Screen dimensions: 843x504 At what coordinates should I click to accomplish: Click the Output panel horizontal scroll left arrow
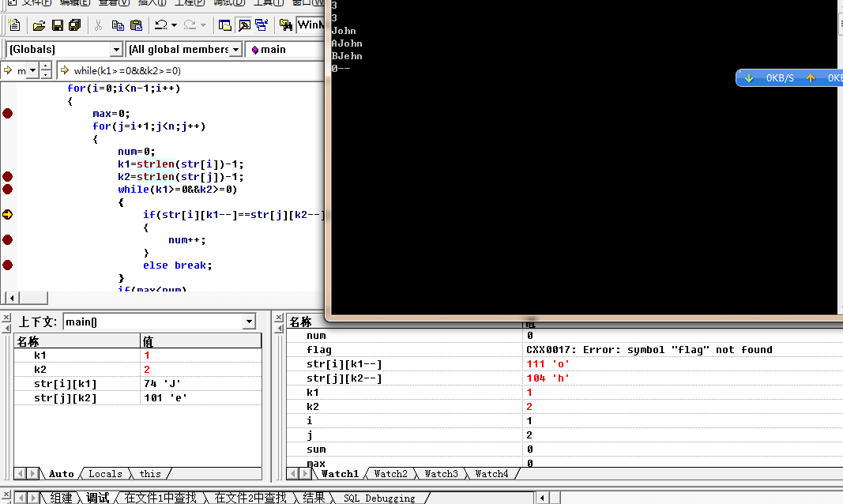tap(542, 498)
